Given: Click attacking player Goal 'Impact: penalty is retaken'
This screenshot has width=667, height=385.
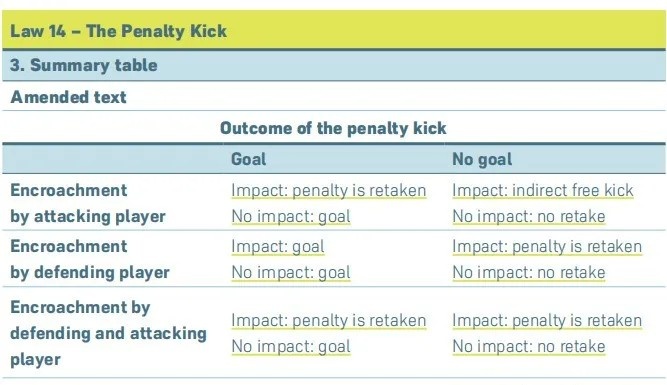Looking at the screenshot, I should (x=329, y=191).
